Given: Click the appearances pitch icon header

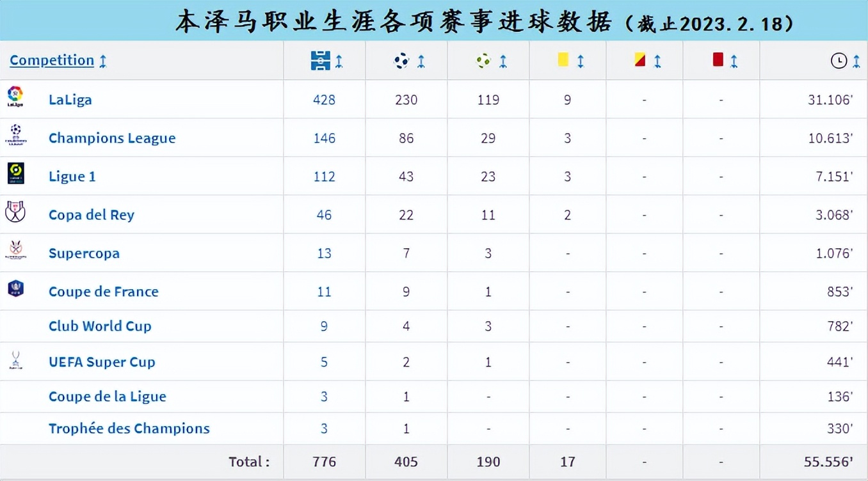Looking at the screenshot, I should point(320,61).
